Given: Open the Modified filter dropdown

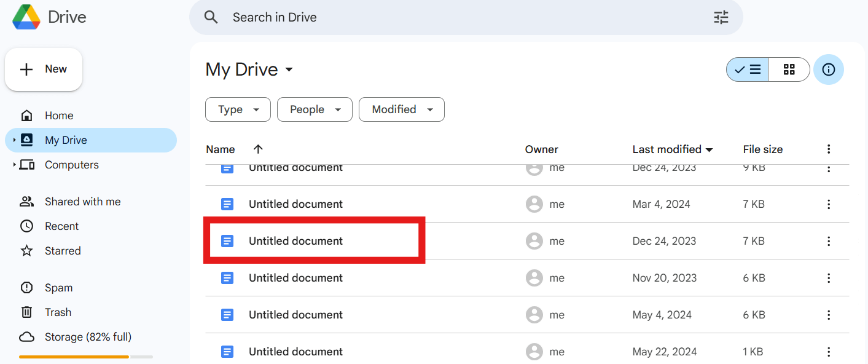Looking at the screenshot, I should click(401, 109).
